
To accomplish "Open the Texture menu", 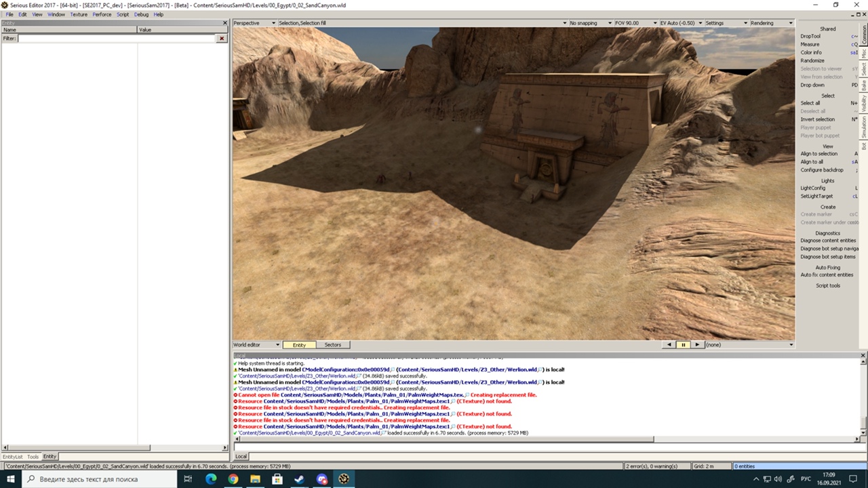I will point(79,14).
